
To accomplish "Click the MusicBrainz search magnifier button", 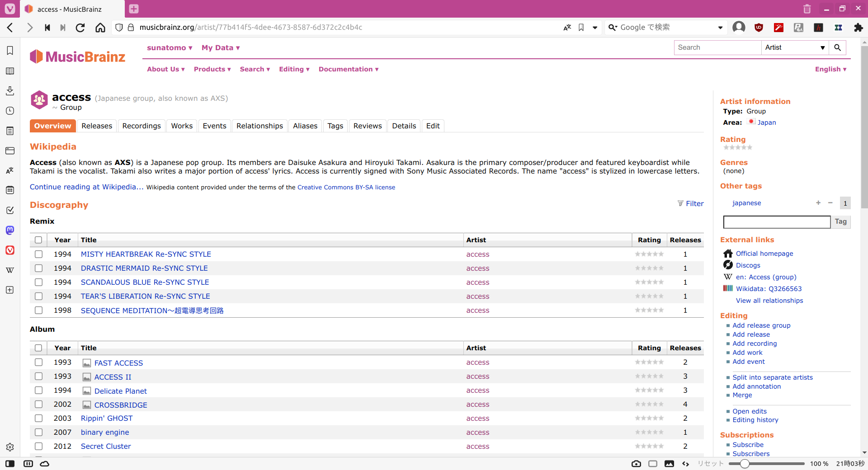I will click(x=837, y=47).
